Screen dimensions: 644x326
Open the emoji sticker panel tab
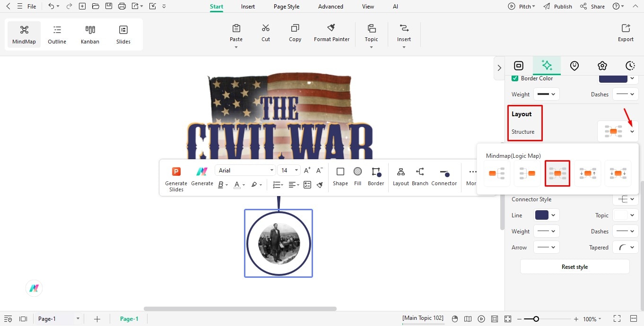pyautogui.click(x=574, y=66)
